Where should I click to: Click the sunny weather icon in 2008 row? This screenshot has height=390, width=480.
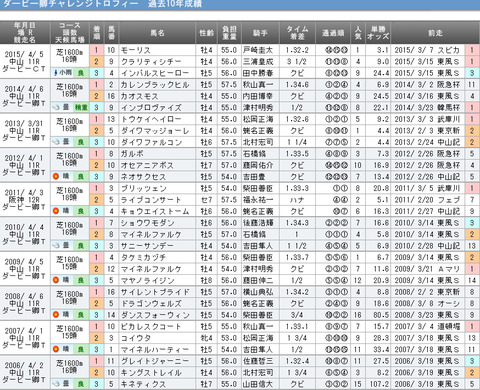click(56, 315)
